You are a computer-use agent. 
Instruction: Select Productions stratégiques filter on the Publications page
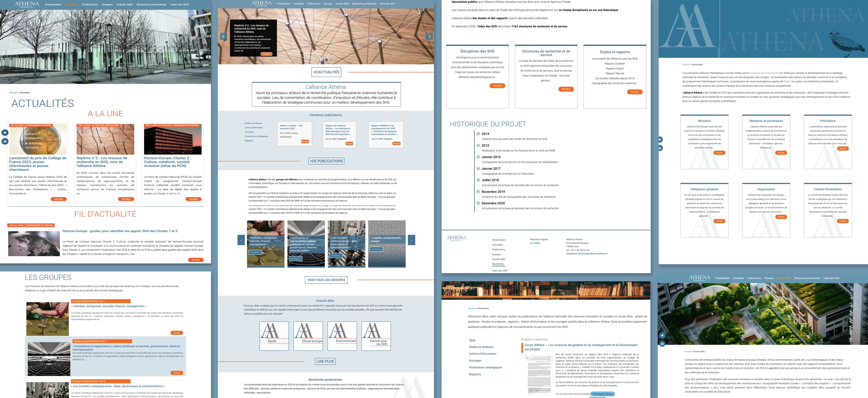click(485, 367)
